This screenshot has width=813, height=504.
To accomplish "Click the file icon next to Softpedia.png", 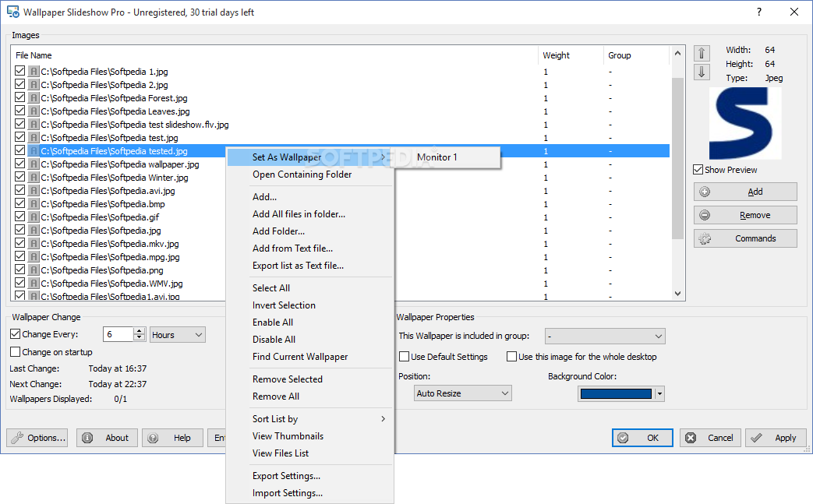I will point(34,270).
